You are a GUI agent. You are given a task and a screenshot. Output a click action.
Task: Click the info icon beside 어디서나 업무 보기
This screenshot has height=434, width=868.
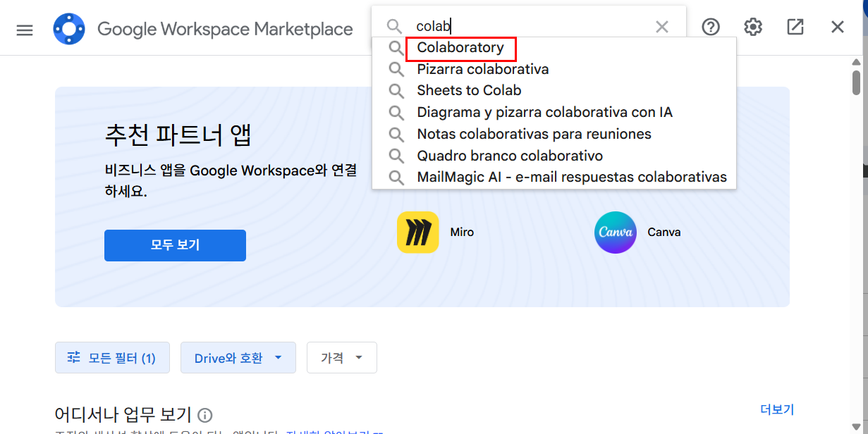(x=205, y=415)
